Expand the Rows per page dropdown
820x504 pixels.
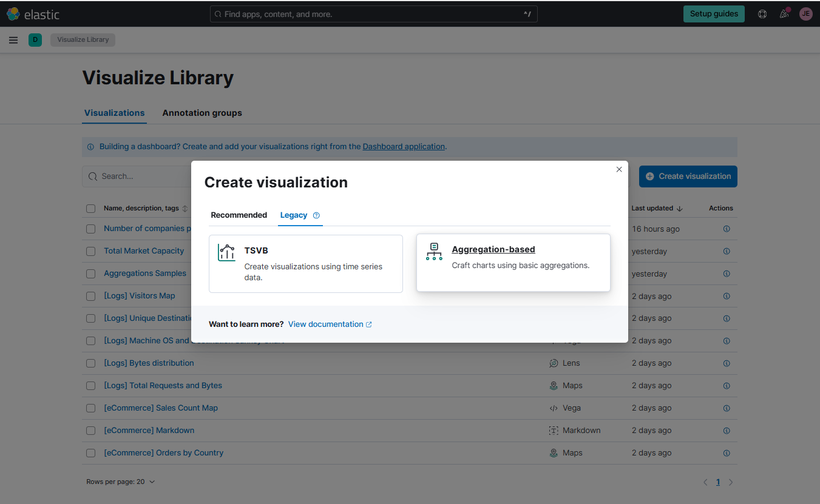point(121,482)
